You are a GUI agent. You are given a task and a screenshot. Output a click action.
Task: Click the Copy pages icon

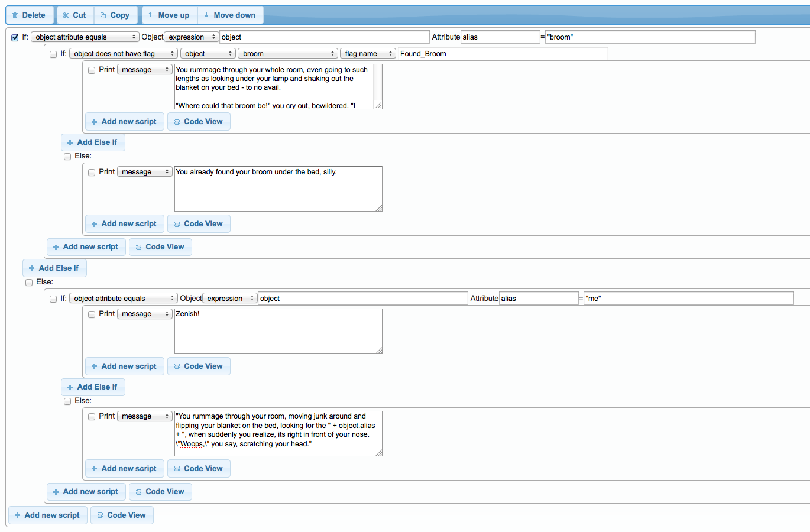(x=103, y=15)
